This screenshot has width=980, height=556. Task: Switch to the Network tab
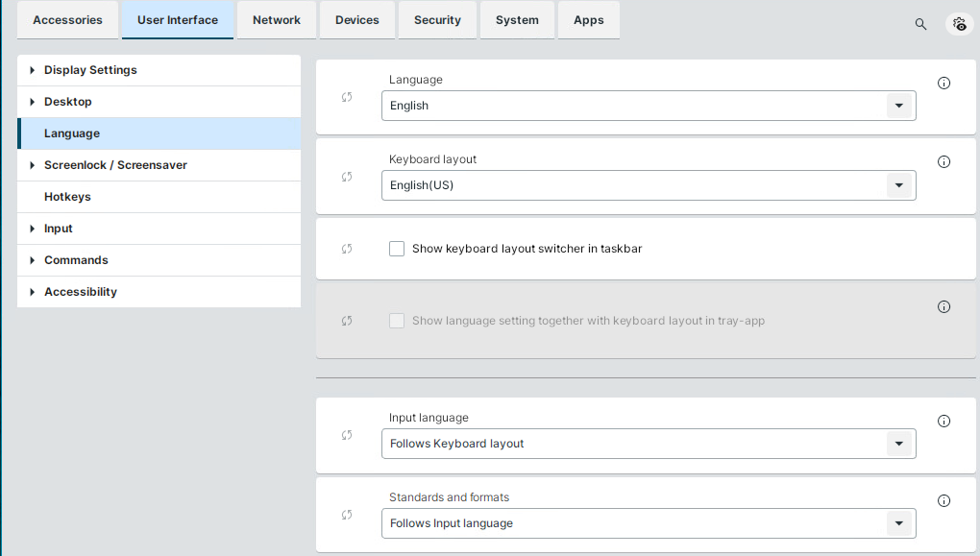pos(277,20)
